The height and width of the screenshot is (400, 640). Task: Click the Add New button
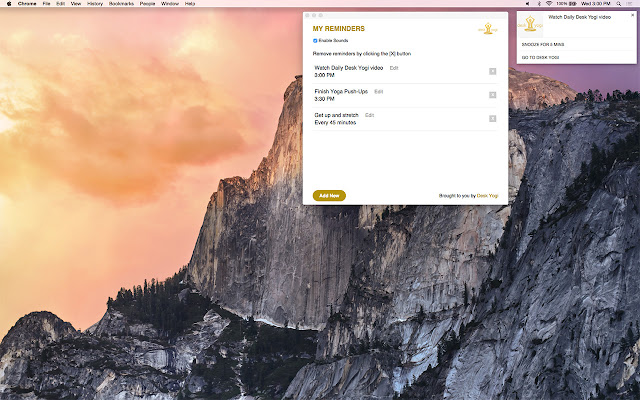(x=329, y=196)
